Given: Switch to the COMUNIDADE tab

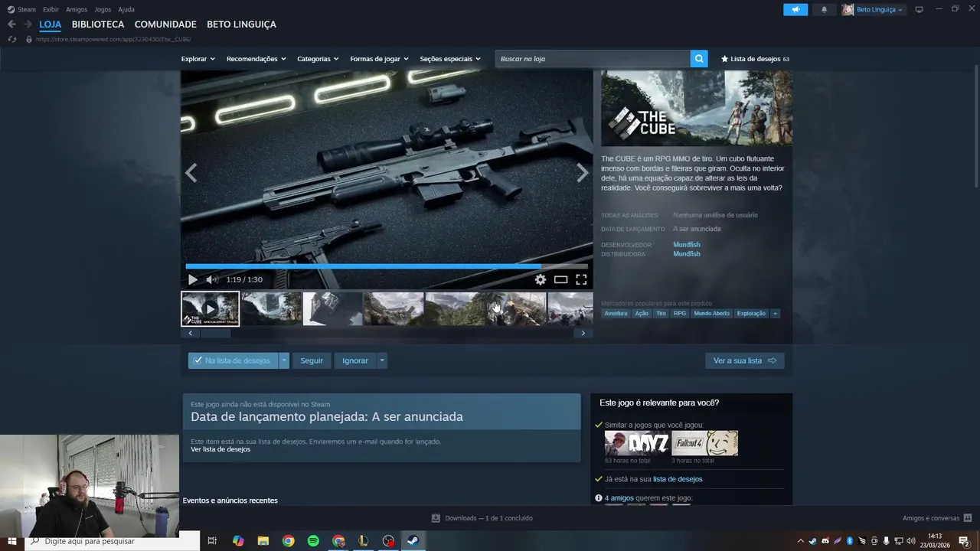Looking at the screenshot, I should tap(165, 24).
